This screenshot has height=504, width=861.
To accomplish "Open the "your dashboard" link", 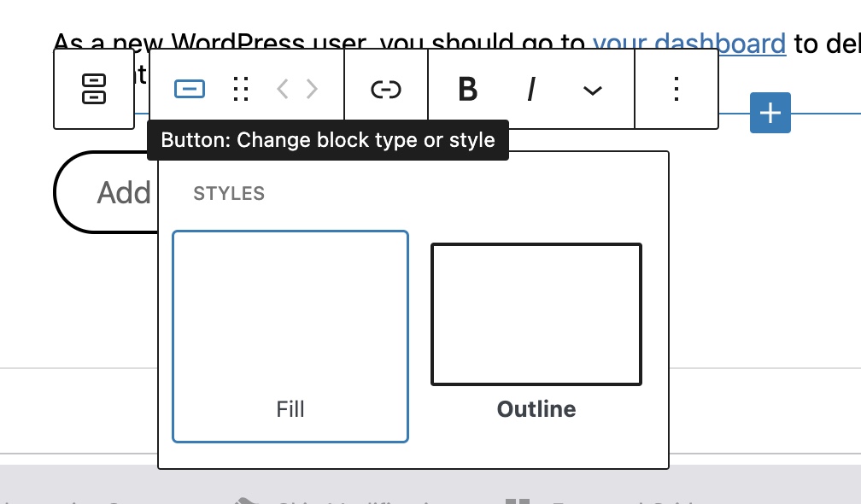I will (688, 42).
